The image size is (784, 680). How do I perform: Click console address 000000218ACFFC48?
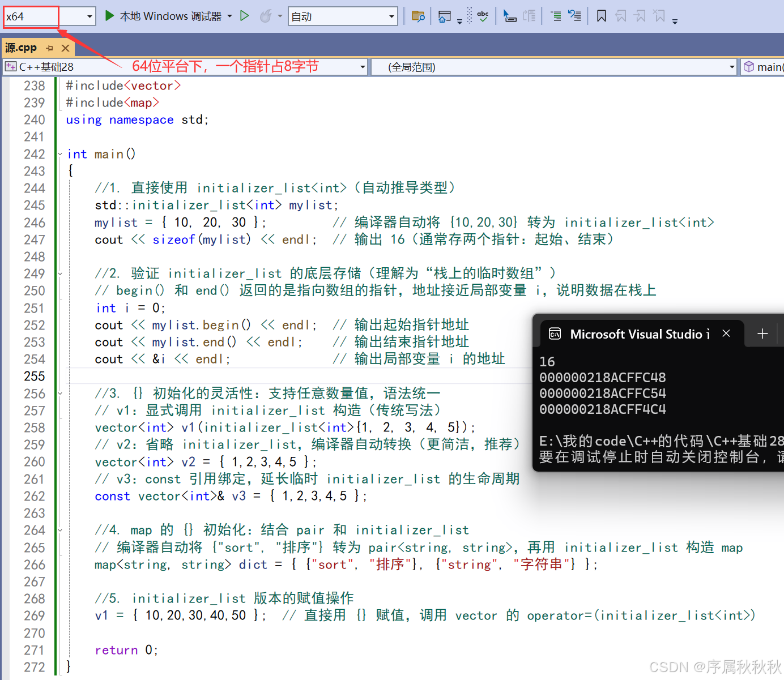coord(603,378)
